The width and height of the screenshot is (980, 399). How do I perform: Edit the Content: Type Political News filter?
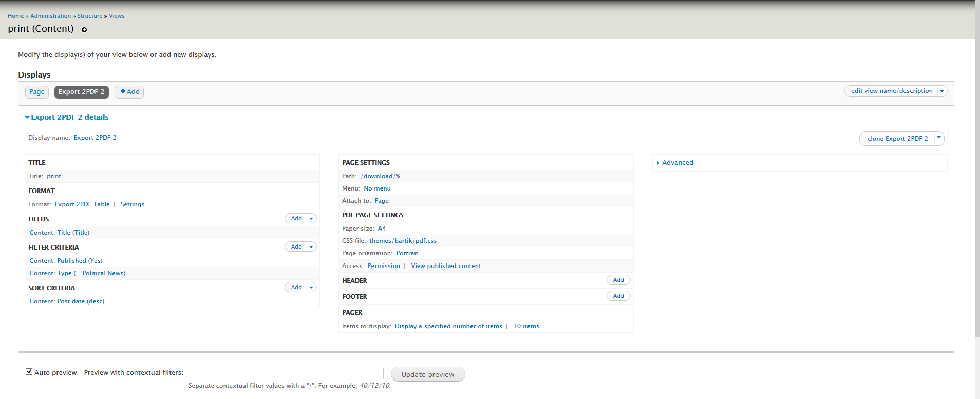click(78, 273)
